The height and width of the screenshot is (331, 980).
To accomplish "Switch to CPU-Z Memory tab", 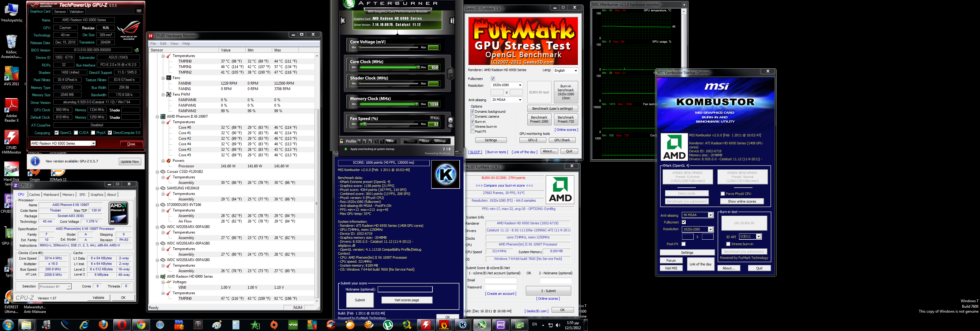I will pos(68,195).
